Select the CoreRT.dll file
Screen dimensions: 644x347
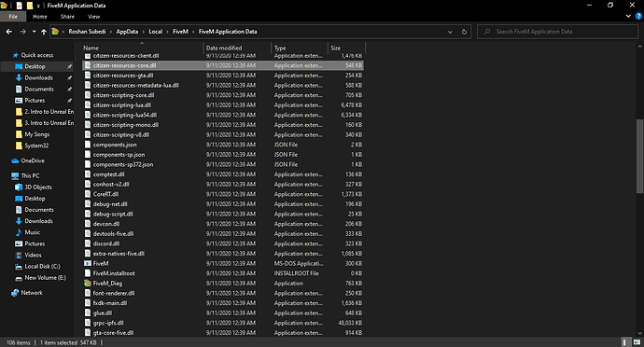(x=223, y=194)
